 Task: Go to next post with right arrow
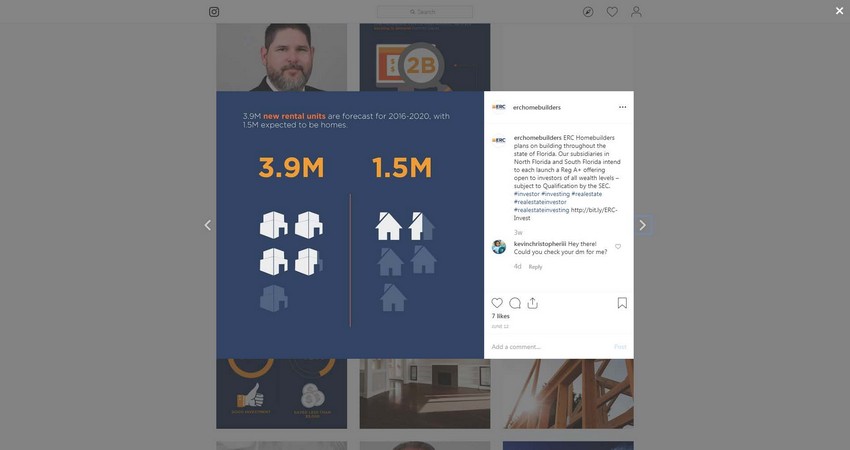[x=642, y=225]
